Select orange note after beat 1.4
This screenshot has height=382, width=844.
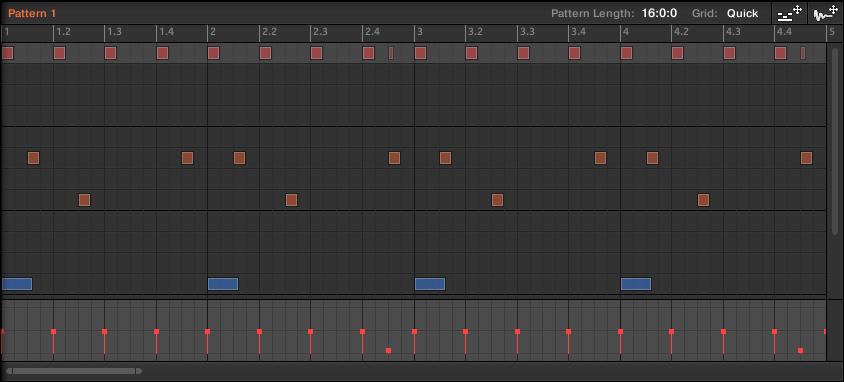187,158
